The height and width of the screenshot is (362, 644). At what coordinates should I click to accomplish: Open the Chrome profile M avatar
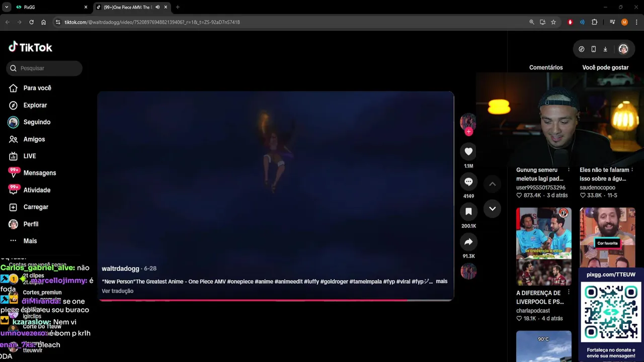[x=624, y=22]
